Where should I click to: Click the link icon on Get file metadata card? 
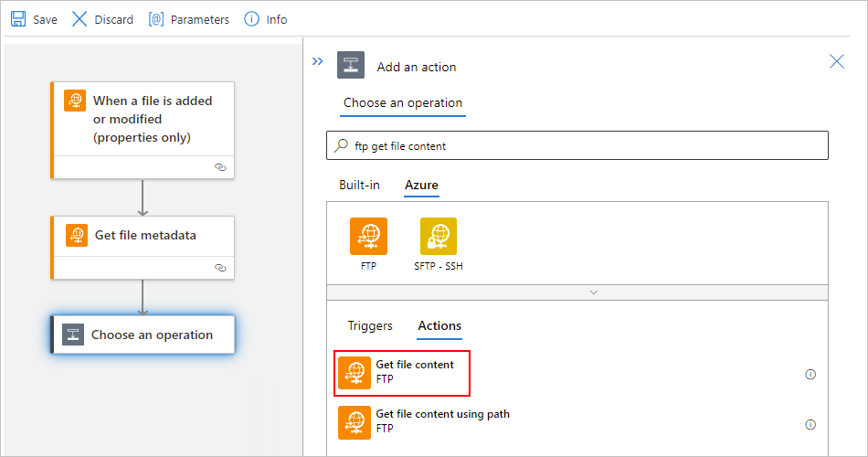tap(220, 268)
